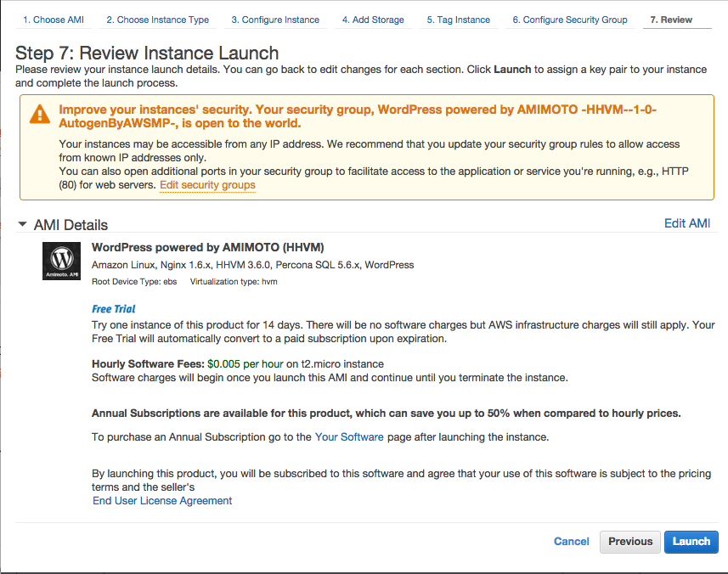Click the Virtualization type: hvm text
Screen dimensions: 728x574
(234, 282)
